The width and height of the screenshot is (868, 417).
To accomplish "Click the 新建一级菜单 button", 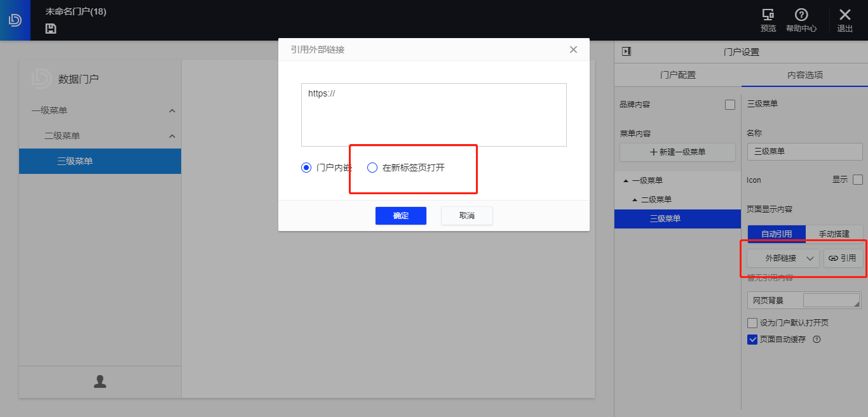I will [x=677, y=152].
